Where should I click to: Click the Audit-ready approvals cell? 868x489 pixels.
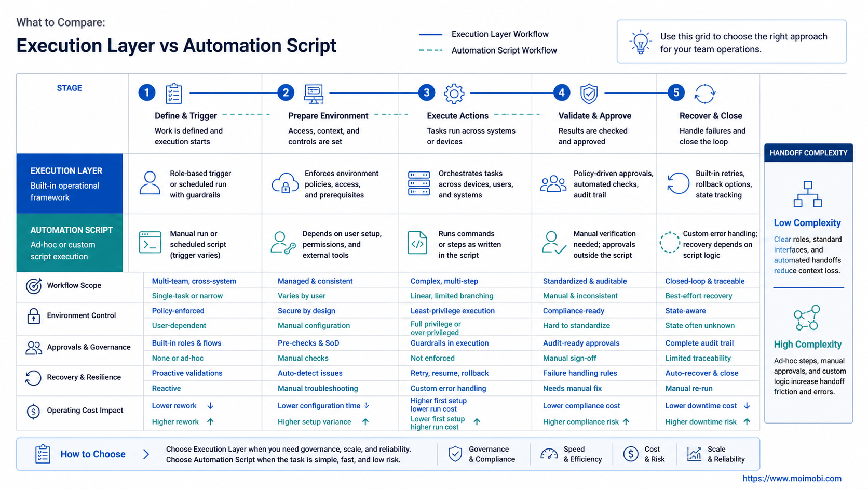581,343
